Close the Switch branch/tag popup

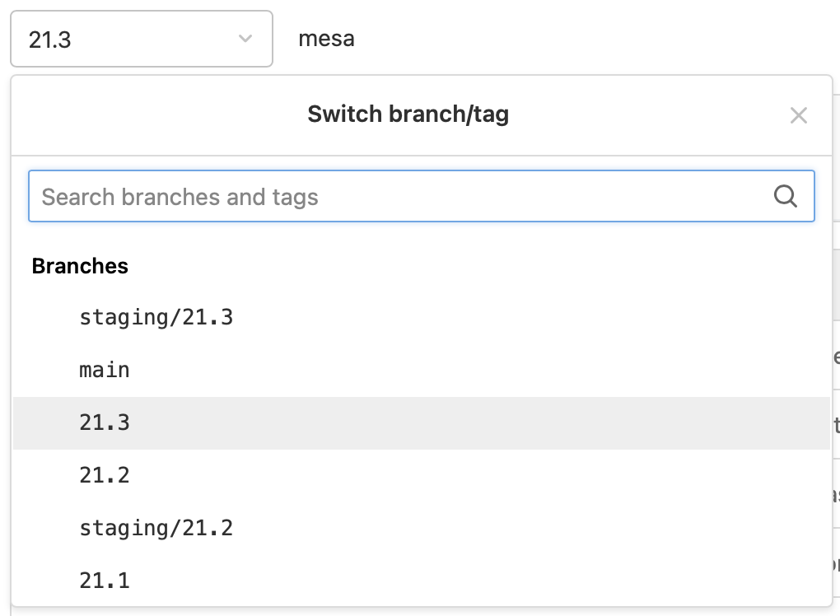[798, 115]
